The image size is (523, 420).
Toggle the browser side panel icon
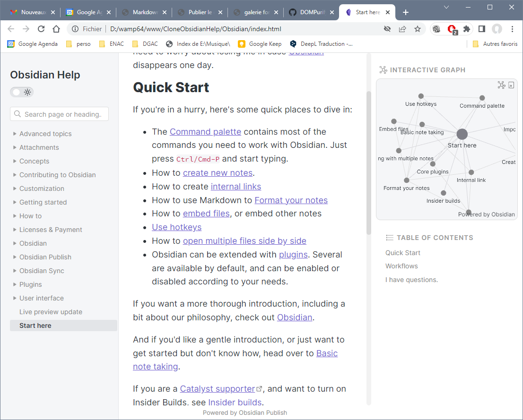[x=482, y=29]
